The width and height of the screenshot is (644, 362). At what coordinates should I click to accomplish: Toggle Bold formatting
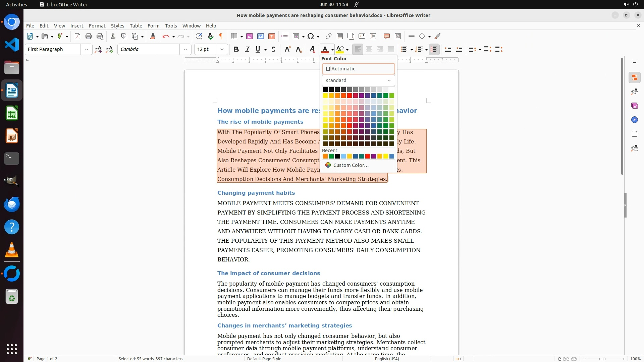(236, 49)
